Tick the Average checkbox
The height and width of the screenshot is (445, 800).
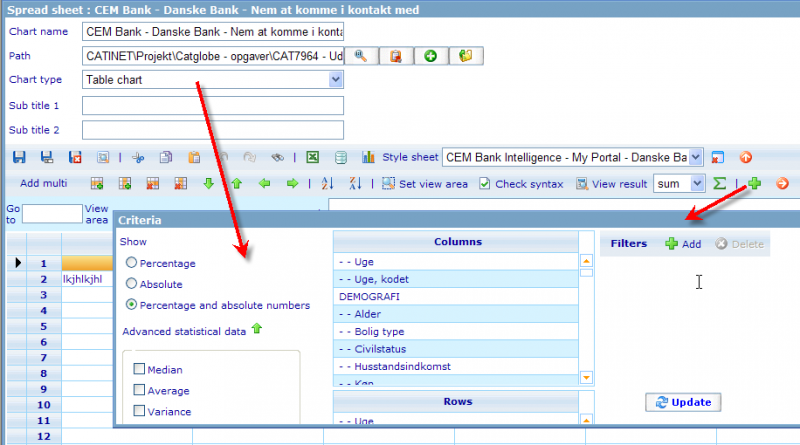pos(139,390)
